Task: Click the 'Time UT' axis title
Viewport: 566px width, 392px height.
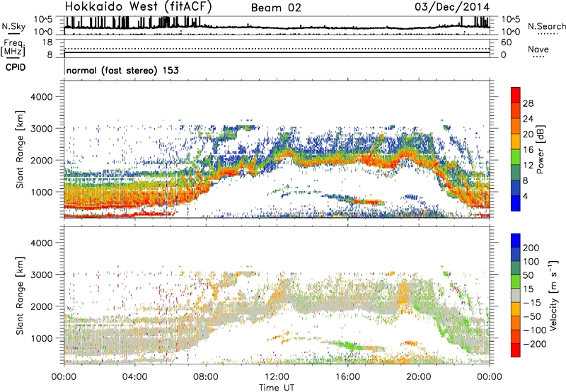Action: [x=277, y=388]
